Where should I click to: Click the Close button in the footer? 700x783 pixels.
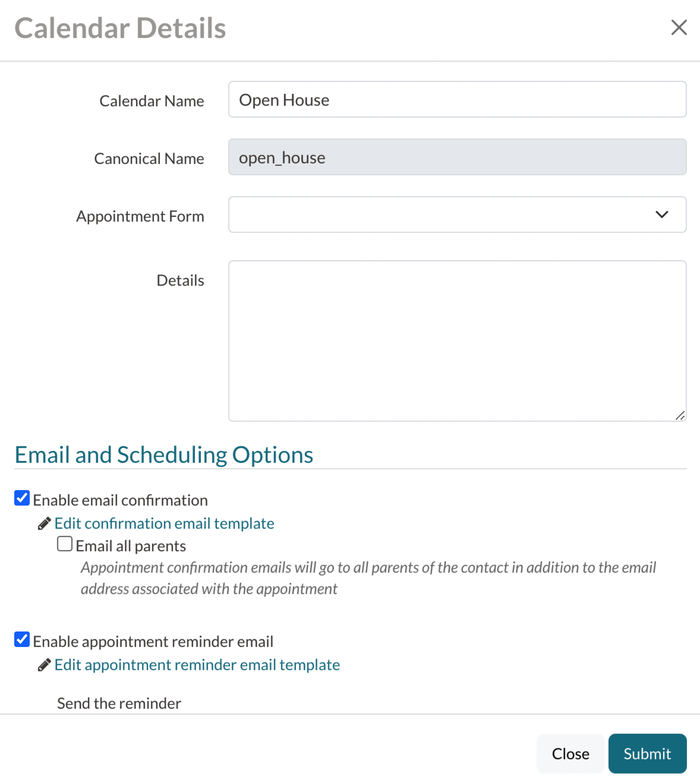click(x=570, y=753)
